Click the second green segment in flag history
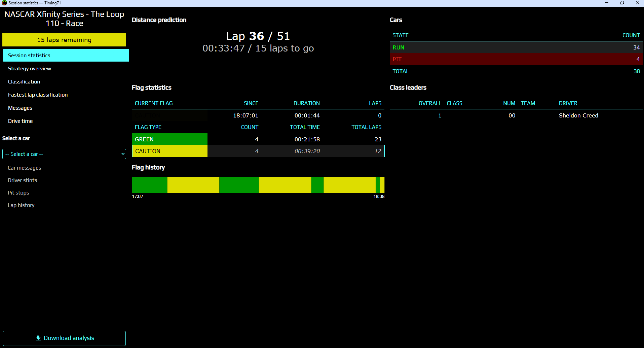 click(239, 185)
